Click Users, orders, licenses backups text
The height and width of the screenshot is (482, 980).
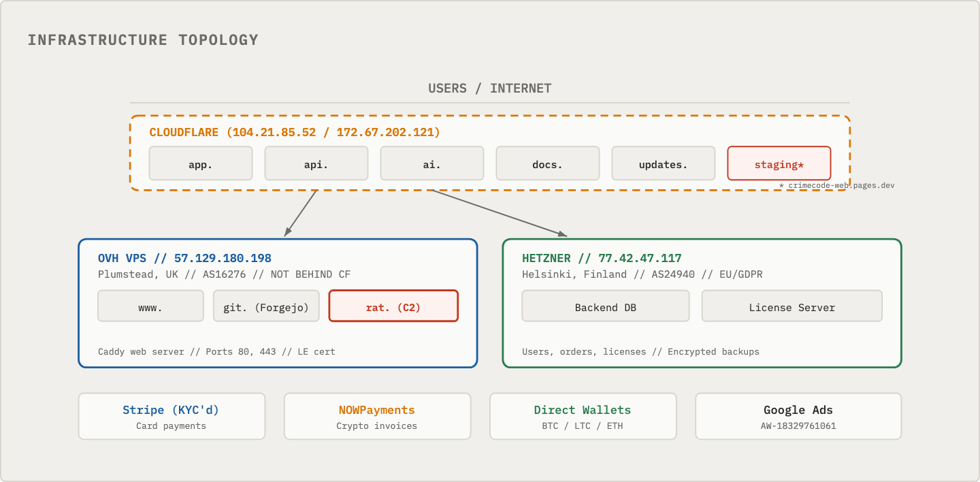point(640,352)
